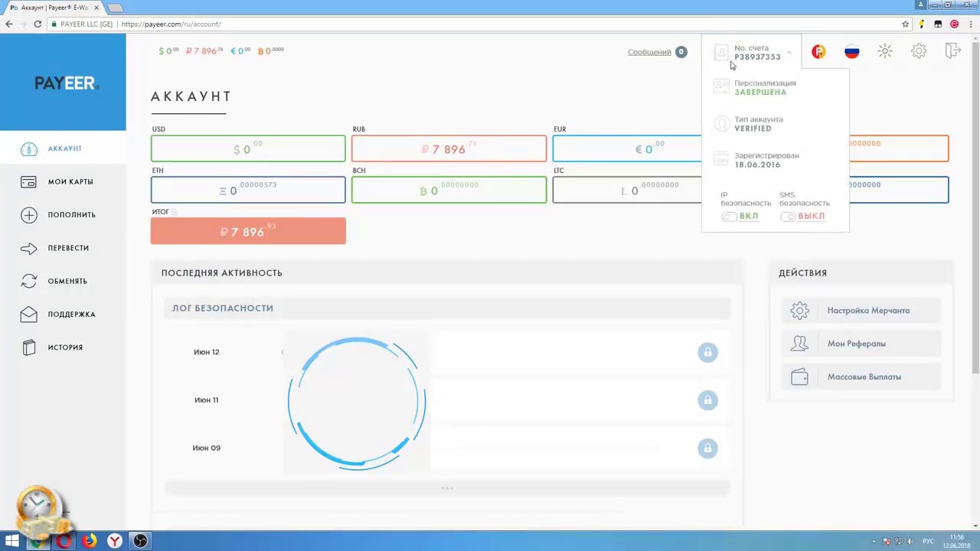Reload the page with browser refresh button
The height and width of the screenshot is (551, 980).
38,24
